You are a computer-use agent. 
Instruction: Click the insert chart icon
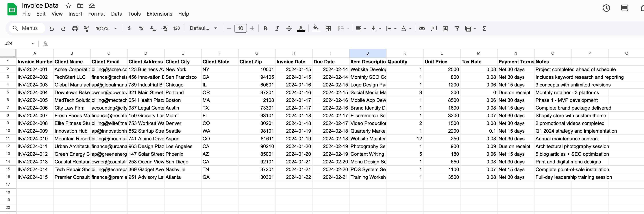coord(445,29)
